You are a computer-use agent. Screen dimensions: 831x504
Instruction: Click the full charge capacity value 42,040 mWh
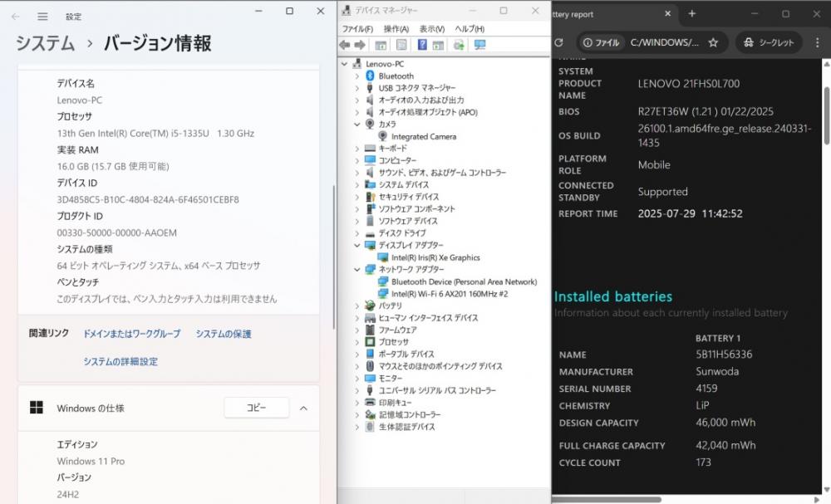pyautogui.click(x=725, y=445)
